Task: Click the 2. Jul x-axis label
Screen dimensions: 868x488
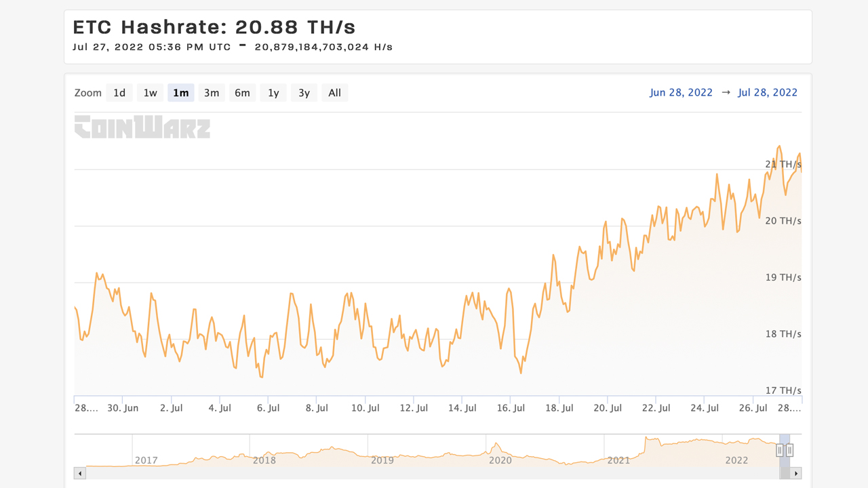Action: 171,408
